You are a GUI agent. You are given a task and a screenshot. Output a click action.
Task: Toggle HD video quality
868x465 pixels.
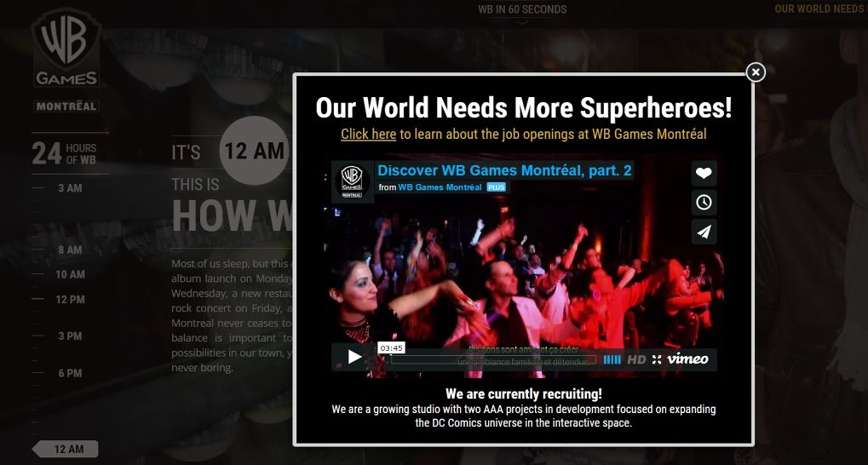pyautogui.click(x=636, y=359)
